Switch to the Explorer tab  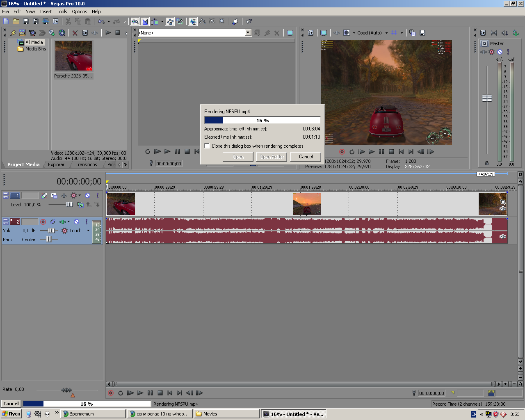(56, 164)
